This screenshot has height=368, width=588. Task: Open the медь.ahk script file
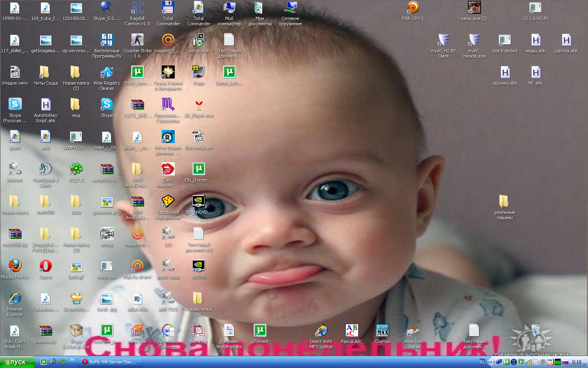535,43
